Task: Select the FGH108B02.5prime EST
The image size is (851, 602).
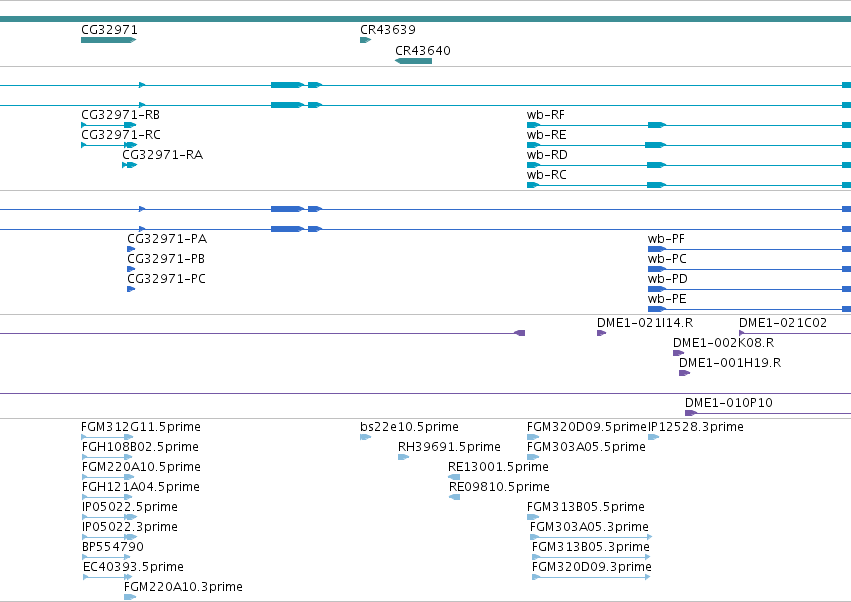Action: [107, 457]
